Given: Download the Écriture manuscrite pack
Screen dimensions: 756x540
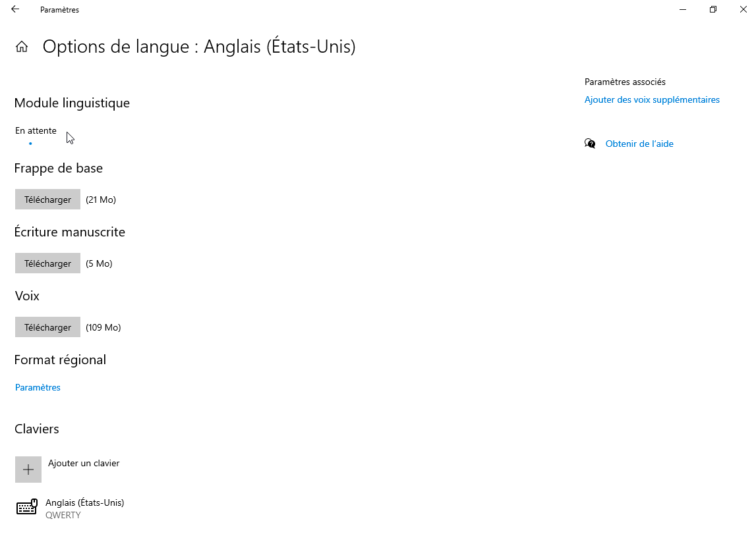Looking at the screenshot, I should (47, 263).
